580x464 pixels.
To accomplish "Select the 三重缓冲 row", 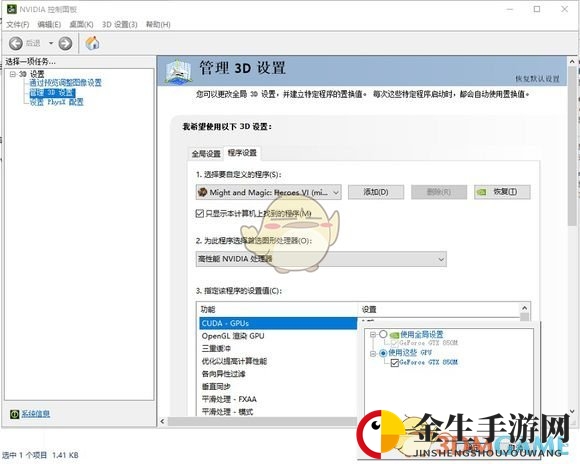I will [x=278, y=349].
